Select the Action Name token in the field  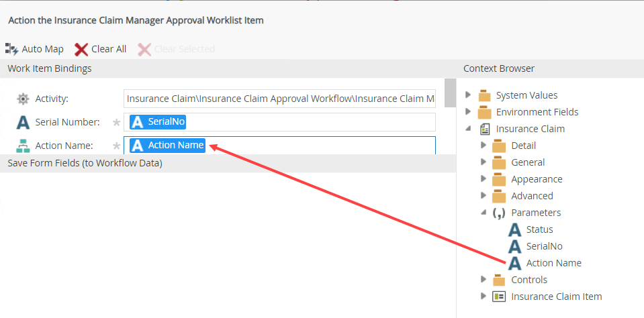tap(168, 146)
